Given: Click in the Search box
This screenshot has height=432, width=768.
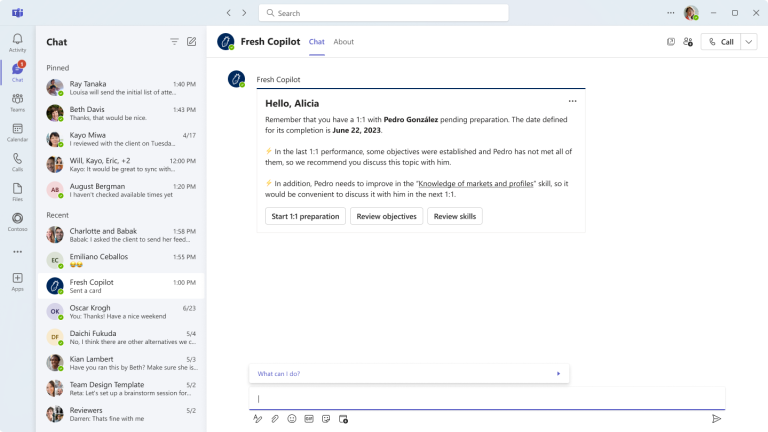Looking at the screenshot, I should coord(384,13).
